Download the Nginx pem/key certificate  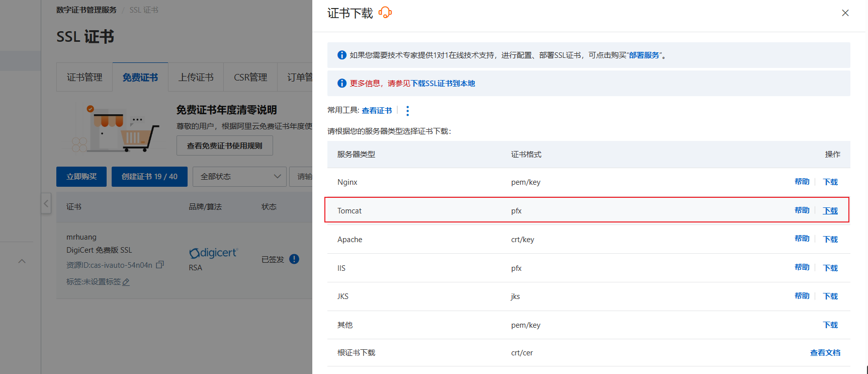830,182
